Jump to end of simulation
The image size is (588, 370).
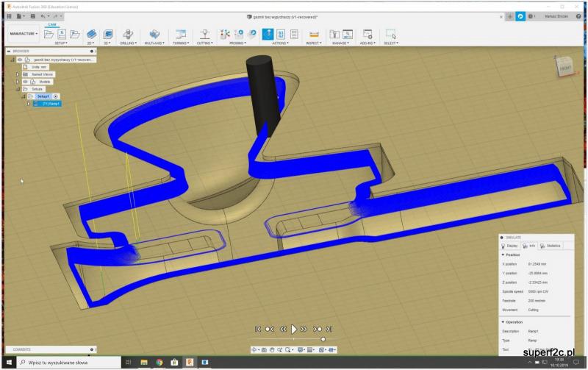pyautogui.click(x=329, y=329)
